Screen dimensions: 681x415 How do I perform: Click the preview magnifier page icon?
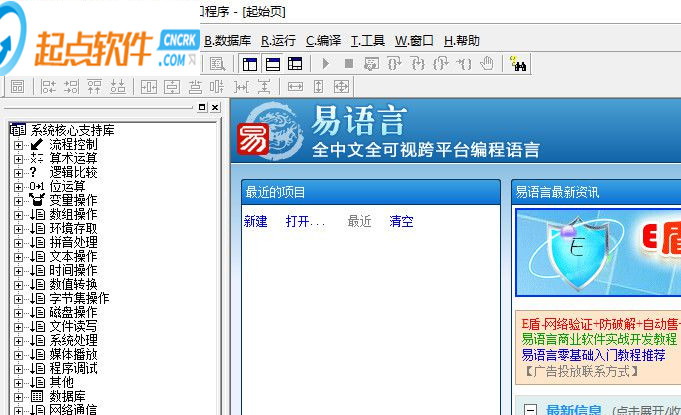click(217, 64)
